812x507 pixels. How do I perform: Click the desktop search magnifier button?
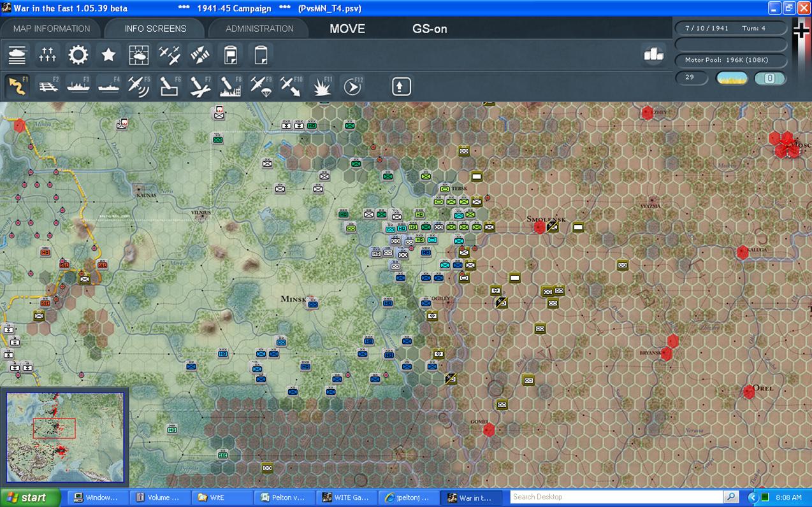click(x=730, y=497)
